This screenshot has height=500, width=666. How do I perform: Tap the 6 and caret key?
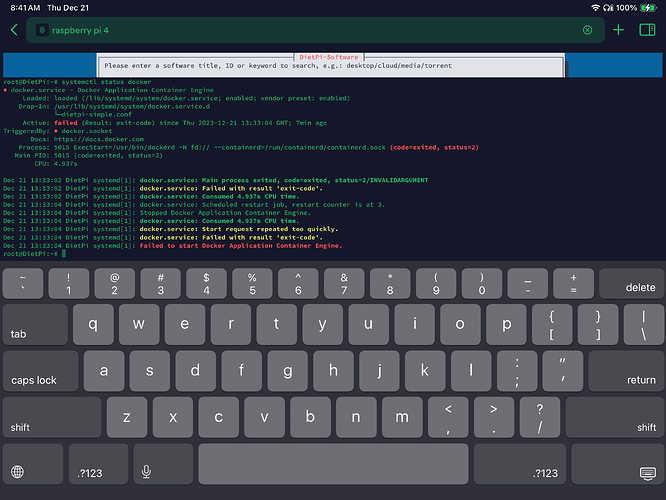click(298, 284)
